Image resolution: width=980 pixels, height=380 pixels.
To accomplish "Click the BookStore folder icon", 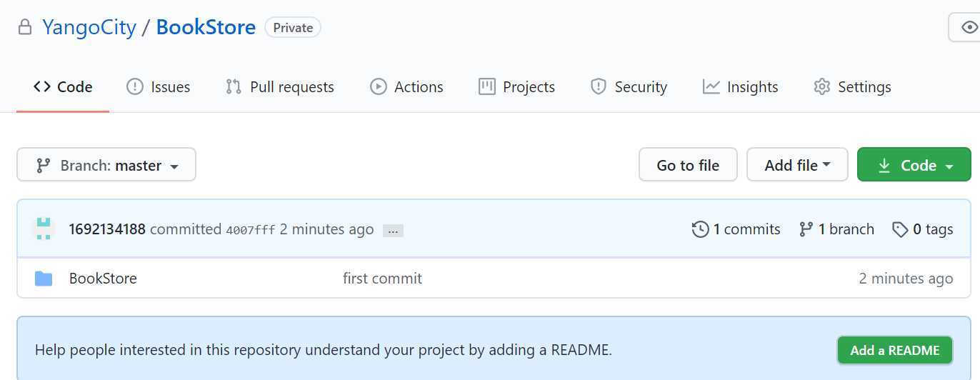I will tap(44, 279).
